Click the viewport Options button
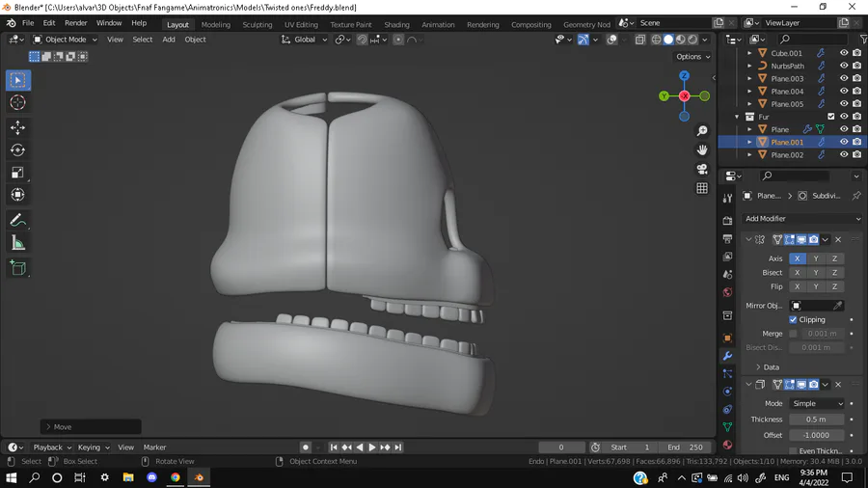The image size is (868, 488). pyautogui.click(x=692, y=57)
